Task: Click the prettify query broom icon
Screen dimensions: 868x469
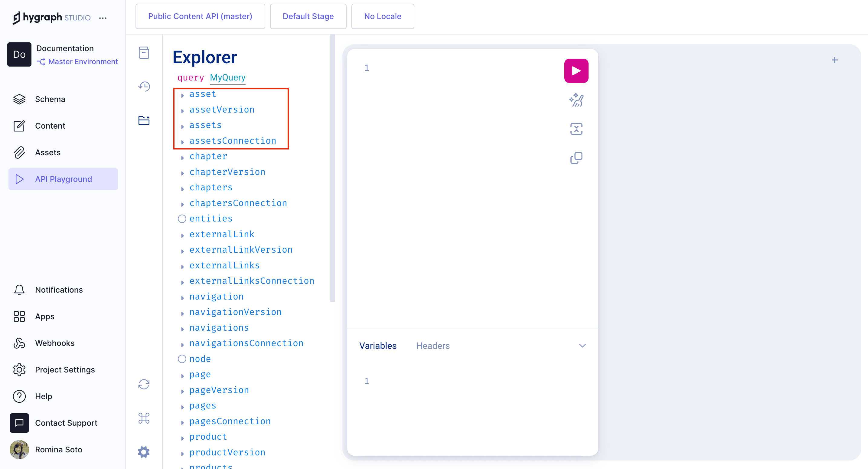Action: [x=576, y=100]
